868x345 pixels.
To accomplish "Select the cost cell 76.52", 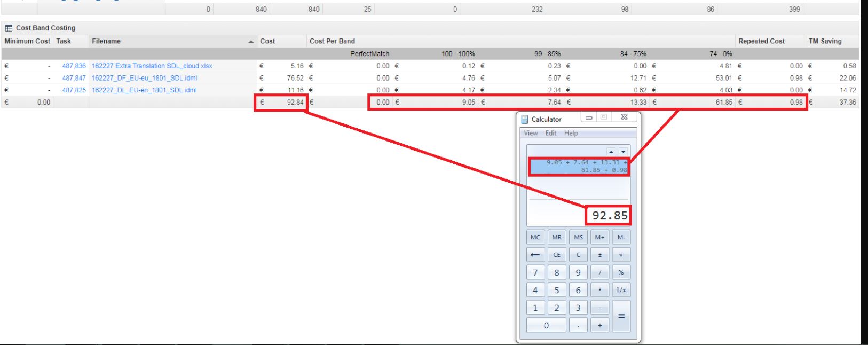I will point(295,78).
